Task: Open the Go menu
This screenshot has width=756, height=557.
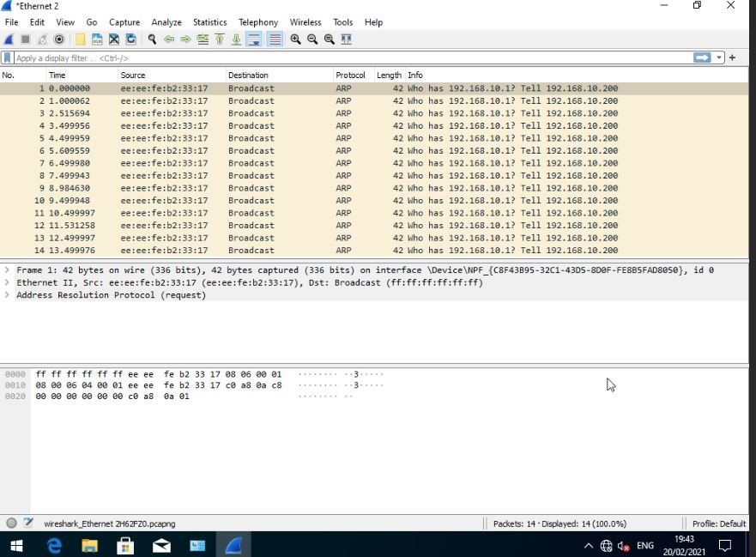Action: (x=92, y=22)
